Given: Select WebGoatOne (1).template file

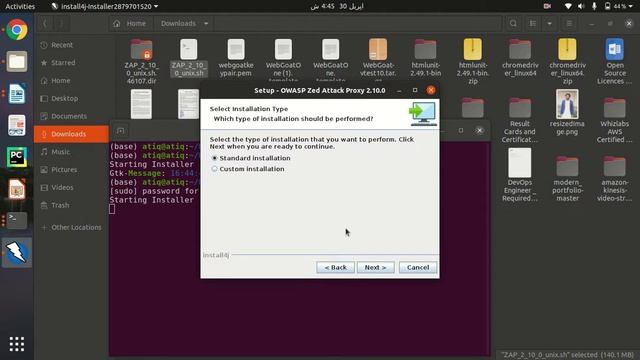Looking at the screenshot, I should point(283,60).
